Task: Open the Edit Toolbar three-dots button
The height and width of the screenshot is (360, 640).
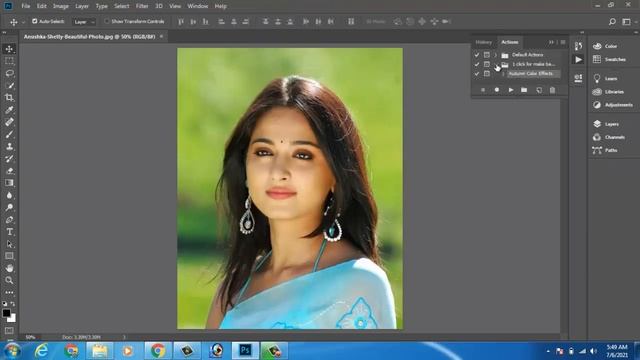Action: (9, 293)
